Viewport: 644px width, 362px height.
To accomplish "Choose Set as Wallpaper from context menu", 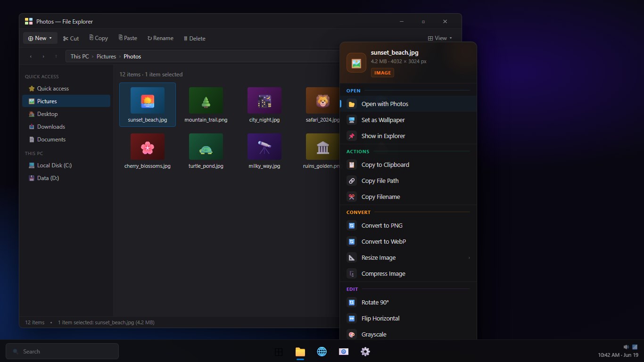I will tap(408, 120).
